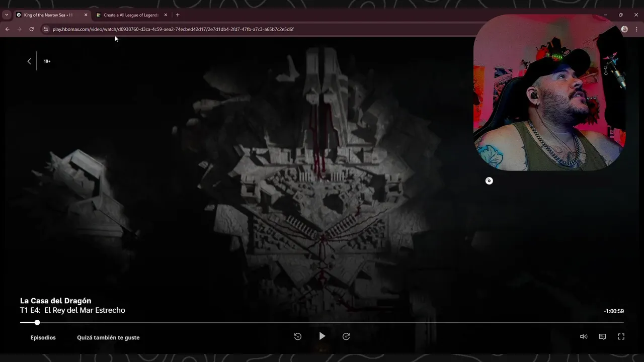Click the hbomax URL address bar

tap(173, 29)
